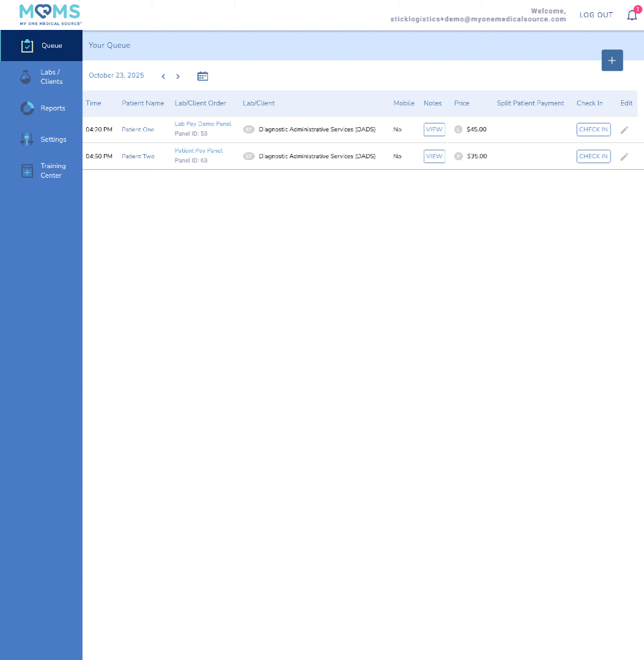Open Labs / Clients in the sidebar
Viewport: 644px width, 660px height.
pos(42,77)
